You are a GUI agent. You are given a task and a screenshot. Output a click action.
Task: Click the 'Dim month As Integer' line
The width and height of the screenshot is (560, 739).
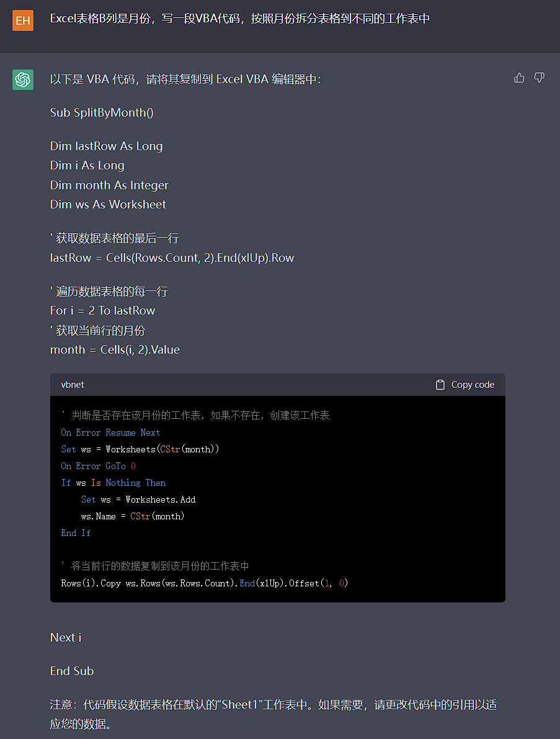pyautogui.click(x=109, y=185)
